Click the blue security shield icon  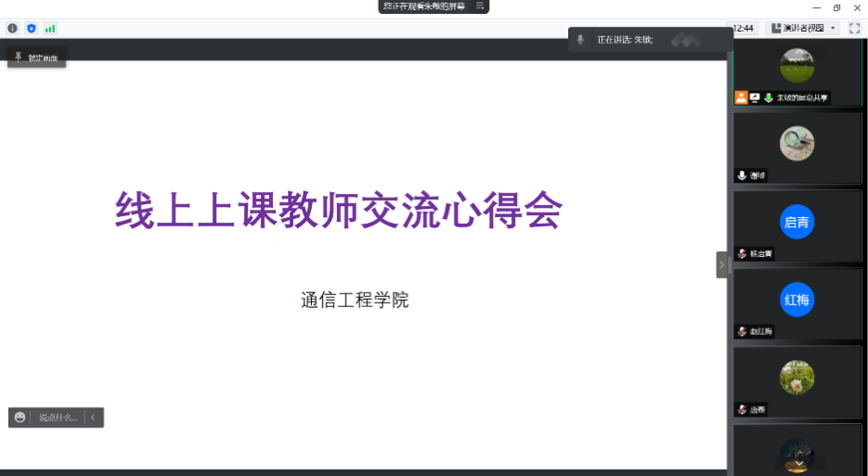(31, 29)
